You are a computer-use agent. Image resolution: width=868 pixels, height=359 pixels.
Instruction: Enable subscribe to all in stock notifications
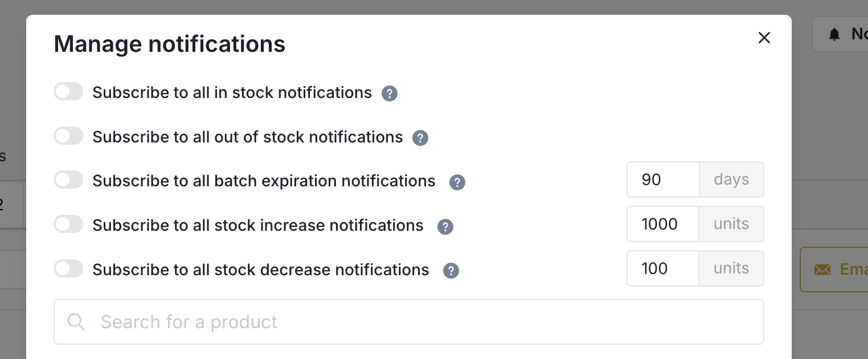68,91
